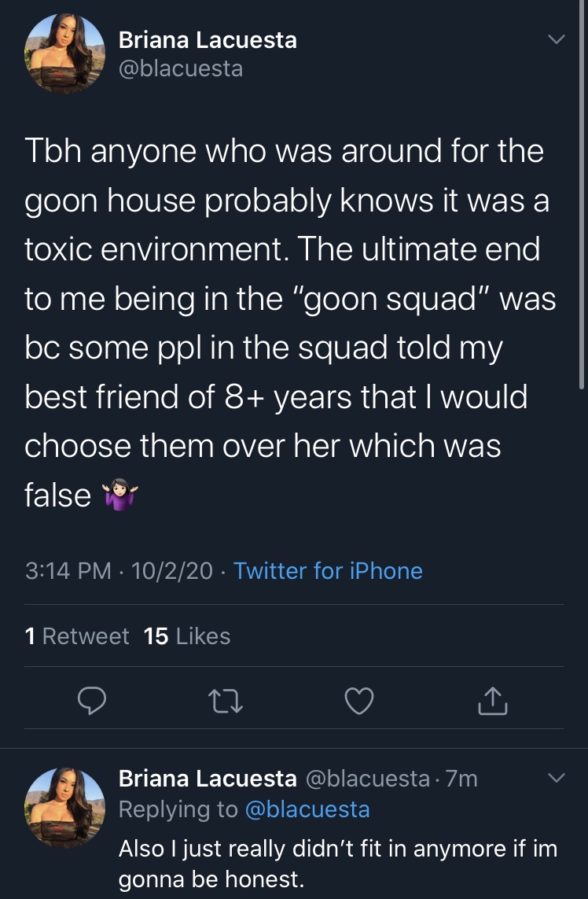588x899 pixels.
Task: Click the shrugging woman emoji
Action: tap(119, 496)
